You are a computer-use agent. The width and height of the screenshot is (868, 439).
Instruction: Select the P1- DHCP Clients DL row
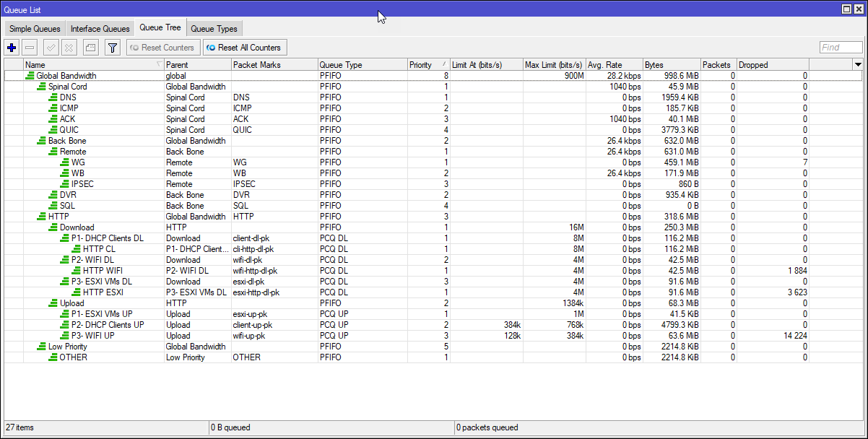(x=433, y=238)
